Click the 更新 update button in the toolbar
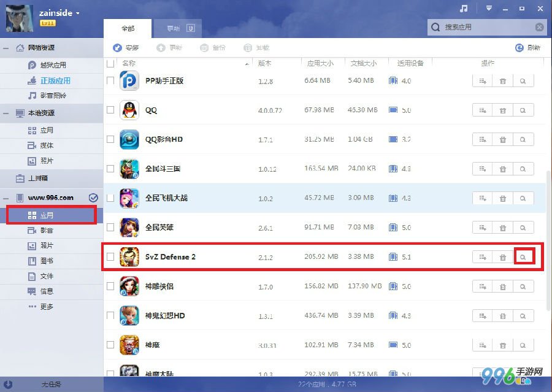Viewport: 552px width, 392px height. click(x=169, y=48)
